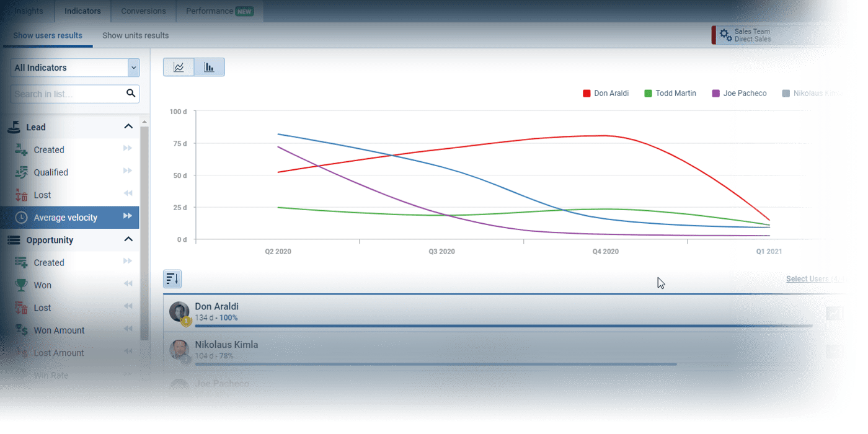Click the search magnifier icon

[131, 94]
